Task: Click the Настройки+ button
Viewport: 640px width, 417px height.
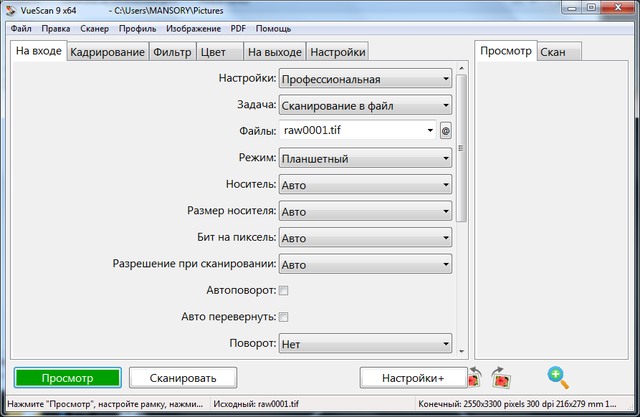Action: click(411, 378)
